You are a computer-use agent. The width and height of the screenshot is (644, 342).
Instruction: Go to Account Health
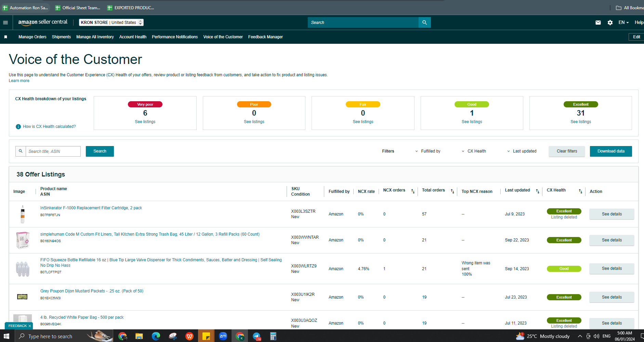tap(133, 37)
